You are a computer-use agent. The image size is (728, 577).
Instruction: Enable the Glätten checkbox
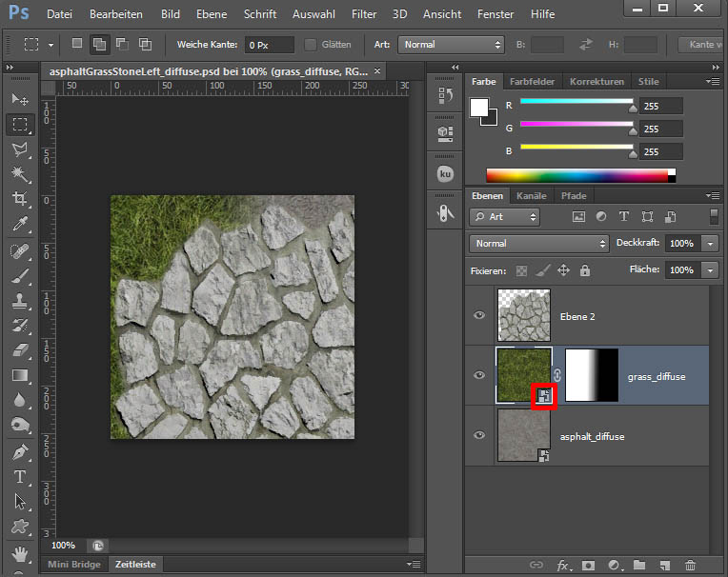pos(311,45)
